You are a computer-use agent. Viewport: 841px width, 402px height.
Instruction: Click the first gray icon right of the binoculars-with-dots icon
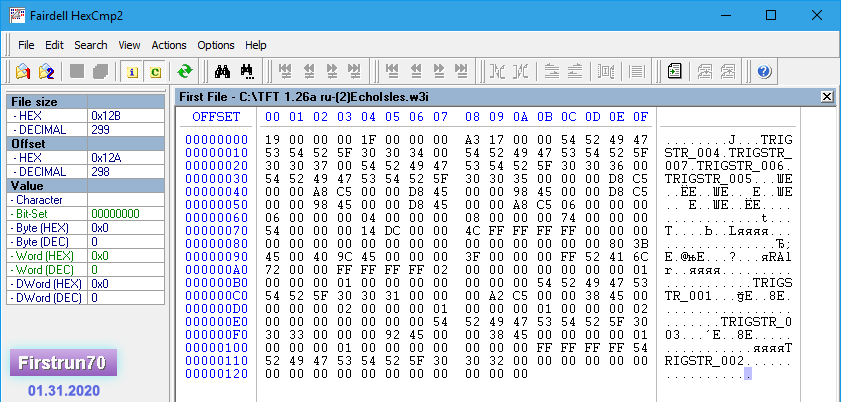click(x=285, y=71)
